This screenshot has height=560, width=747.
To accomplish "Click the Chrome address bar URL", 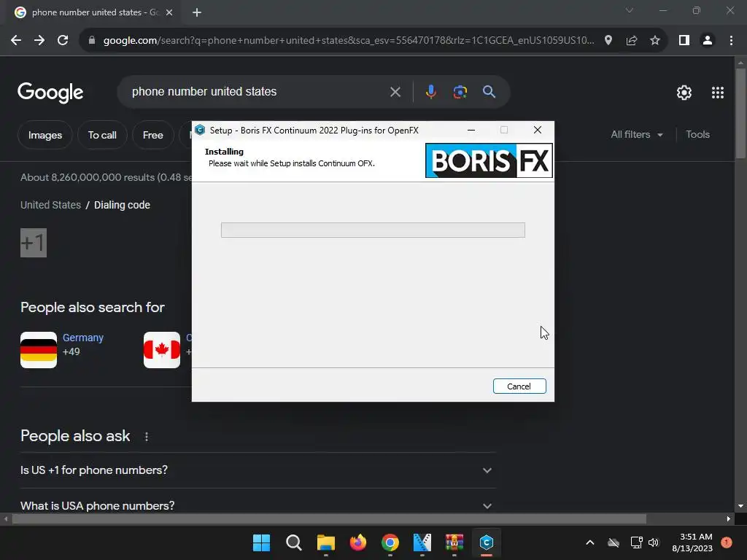I will [349, 41].
